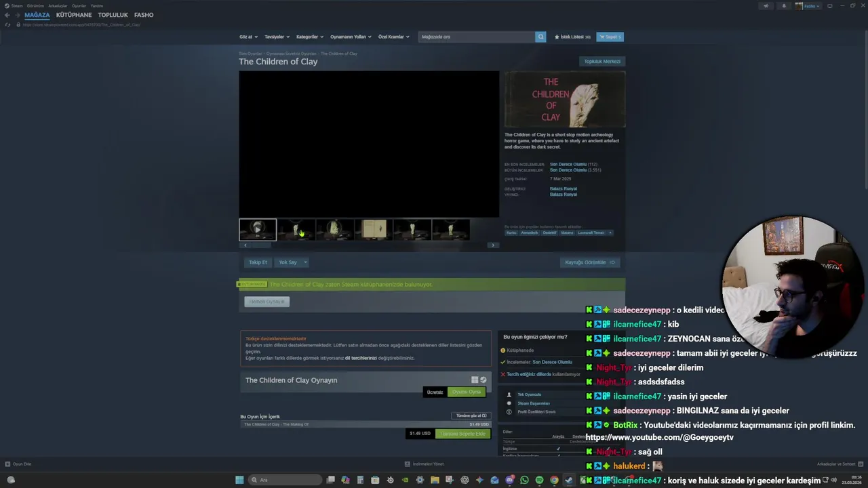Click the Takip Et follow button
This screenshot has width=868, height=488.
pyautogui.click(x=258, y=262)
